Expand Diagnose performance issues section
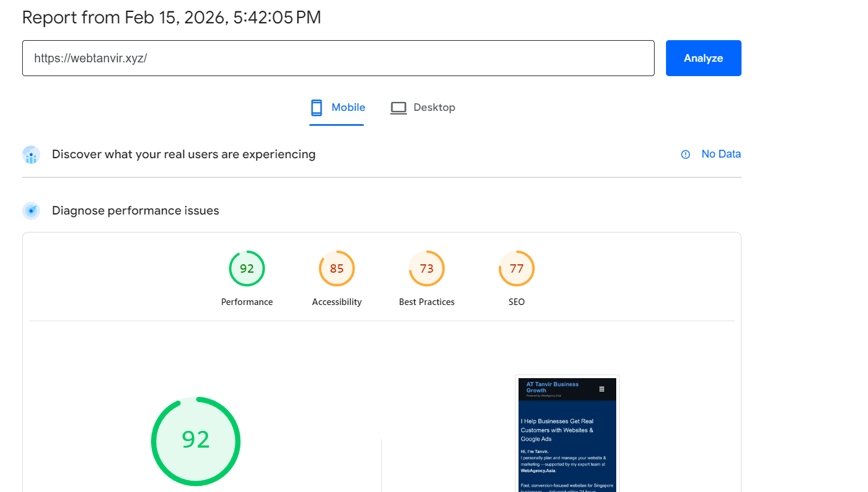Viewport: 868px width, 492px height. pos(135,211)
